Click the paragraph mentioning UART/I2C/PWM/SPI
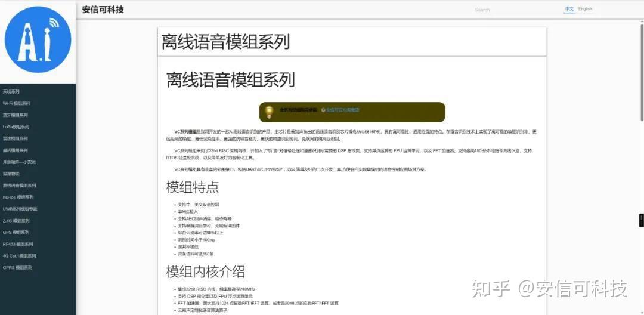The image size is (644, 315). [x=300, y=169]
